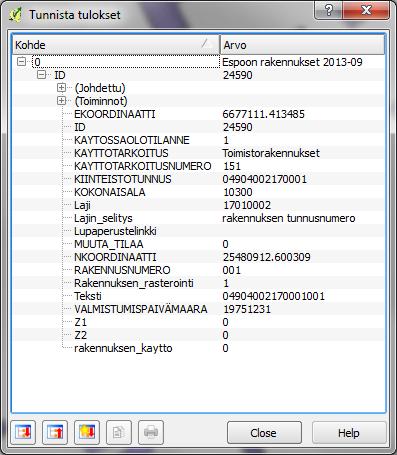This screenshot has height=455, width=397.
Task: Click the Copy feature attributes icon button
Action: coord(119,432)
